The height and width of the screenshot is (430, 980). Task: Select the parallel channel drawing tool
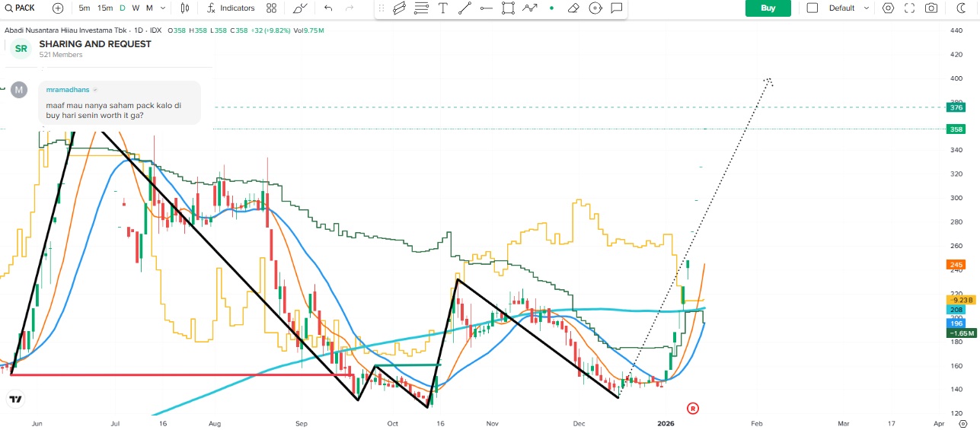(399, 8)
